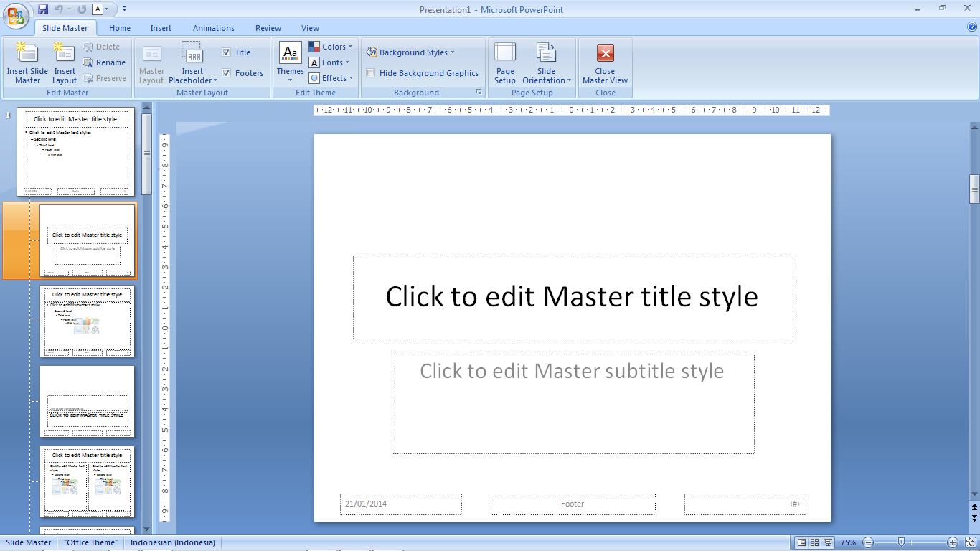Viewport: 980px width, 551px height.
Task: Click Indonesian (Indonesia) language indicator
Action: point(173,542)
